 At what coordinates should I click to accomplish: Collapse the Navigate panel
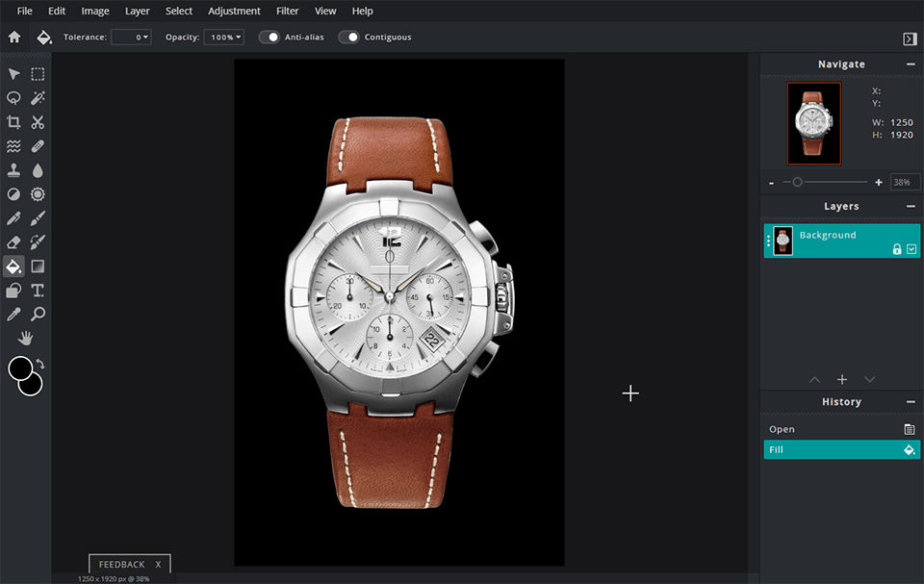[x=910, y=63]
